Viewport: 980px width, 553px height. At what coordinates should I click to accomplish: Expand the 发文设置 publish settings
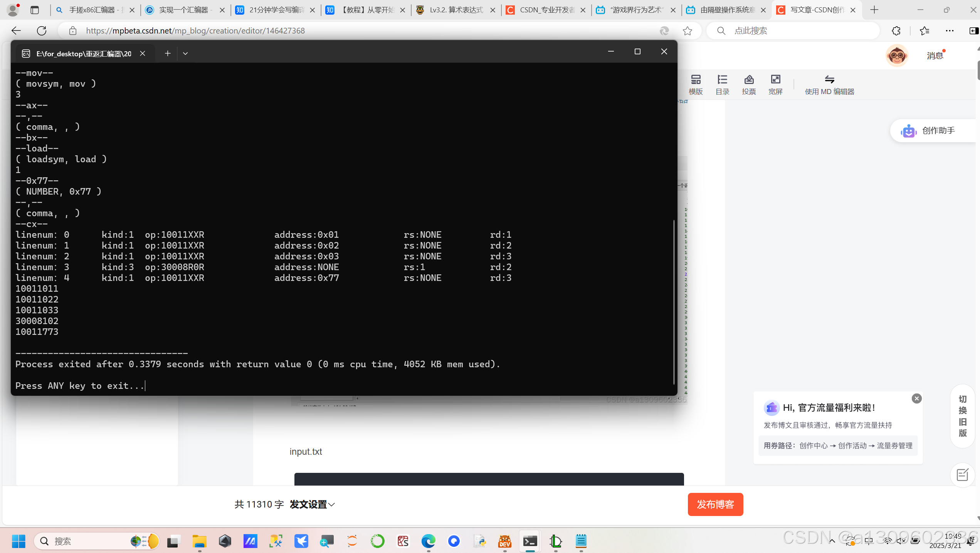tap(312, 504)
